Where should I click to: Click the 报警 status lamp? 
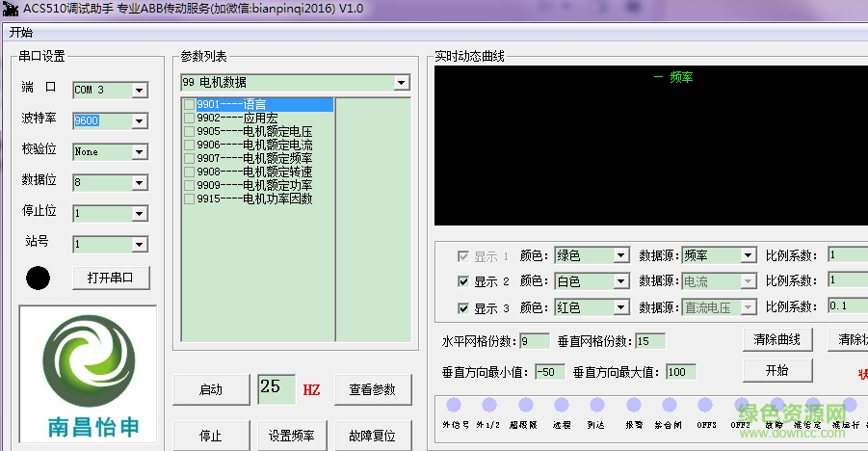click(x=633, y=405)
